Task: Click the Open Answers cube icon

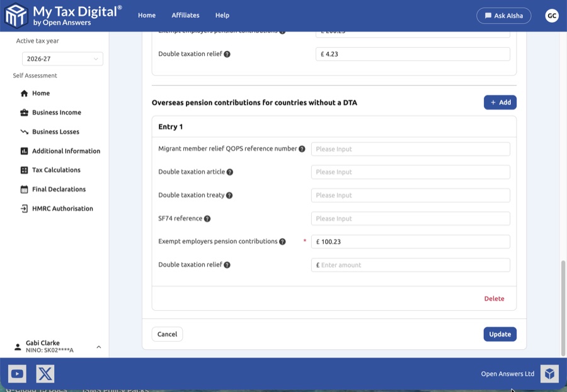Action: (x=549, y=374)
